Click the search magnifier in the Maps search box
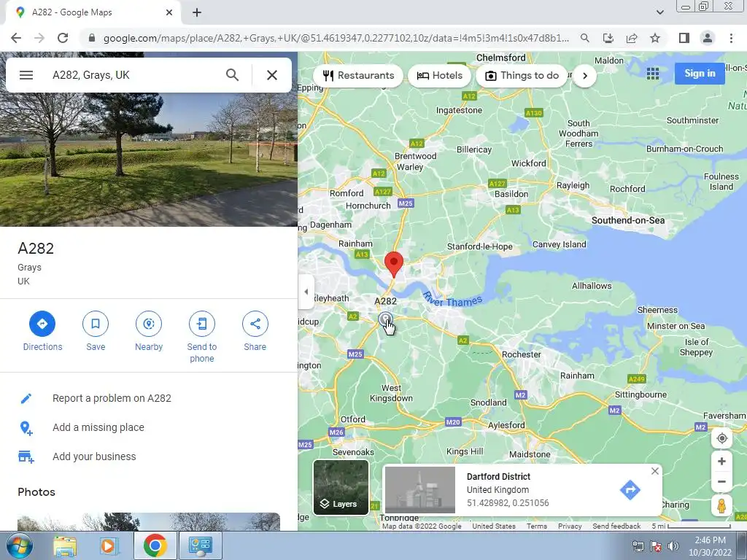The image size is (747, 560). [232, 75]
